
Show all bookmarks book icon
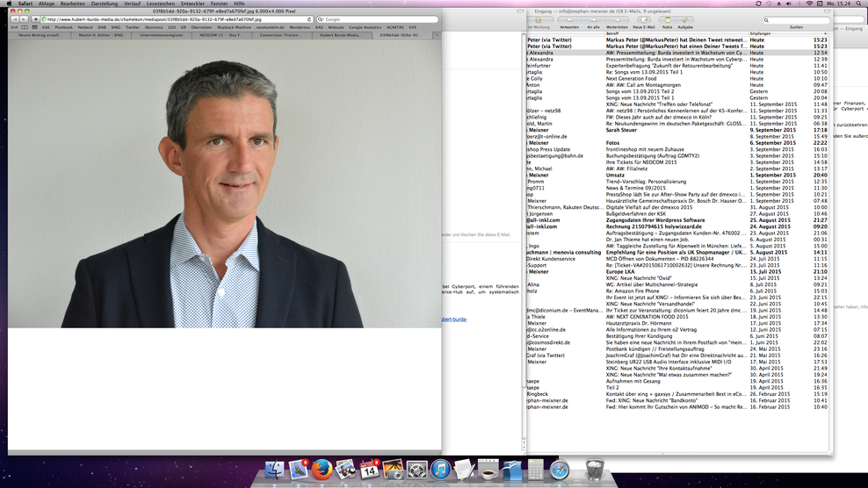point(25,27)
